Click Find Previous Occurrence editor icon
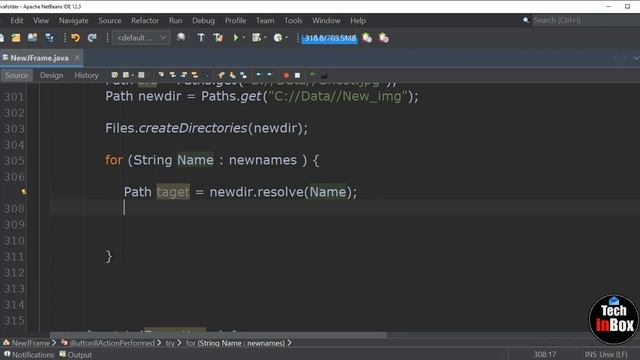640x360 pixels. [172, 75]
